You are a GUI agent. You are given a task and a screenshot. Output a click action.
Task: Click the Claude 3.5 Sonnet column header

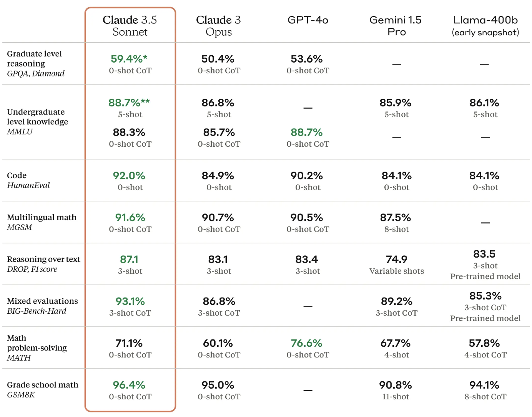[x=130, y=26]
